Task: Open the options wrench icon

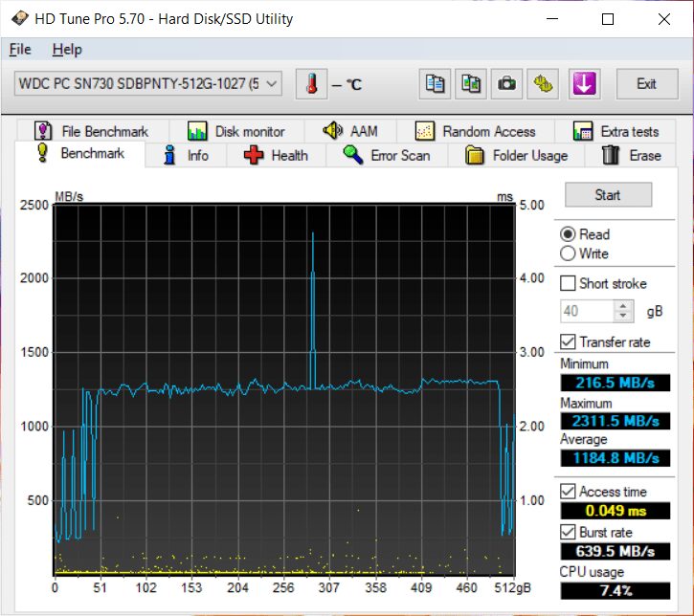Action: coord(545,84)
